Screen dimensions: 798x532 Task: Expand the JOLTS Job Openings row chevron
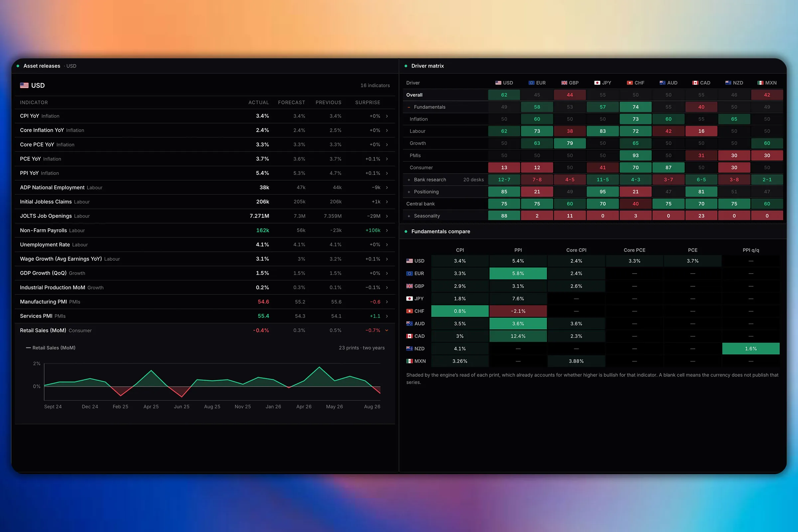coord(387,216)
